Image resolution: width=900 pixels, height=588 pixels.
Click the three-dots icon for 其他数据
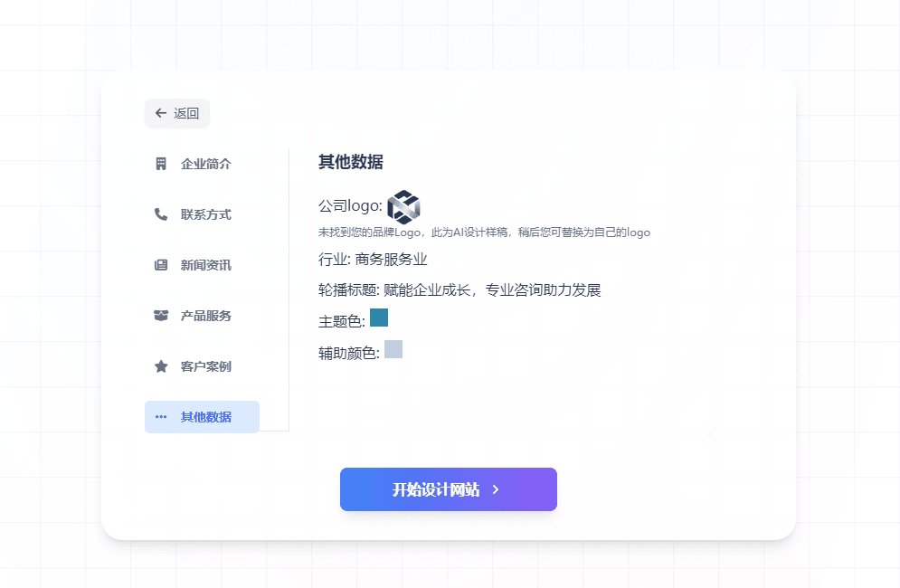161,417
